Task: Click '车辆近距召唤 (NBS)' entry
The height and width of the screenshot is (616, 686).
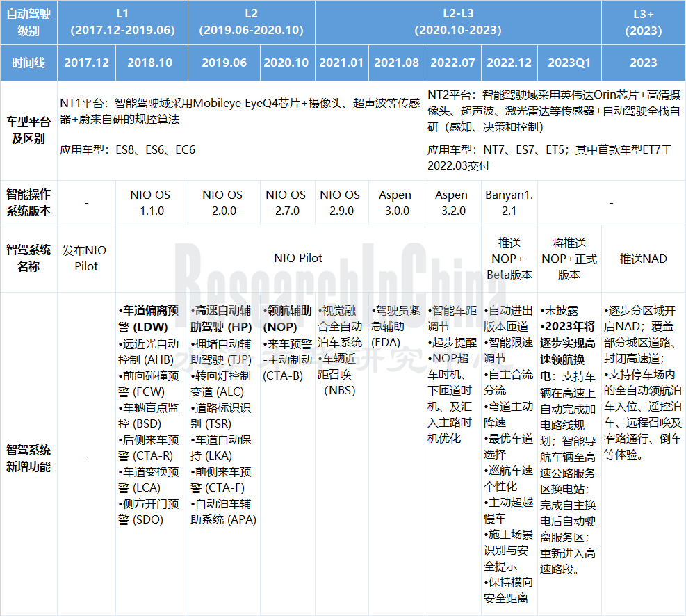Action: [337, 375]
